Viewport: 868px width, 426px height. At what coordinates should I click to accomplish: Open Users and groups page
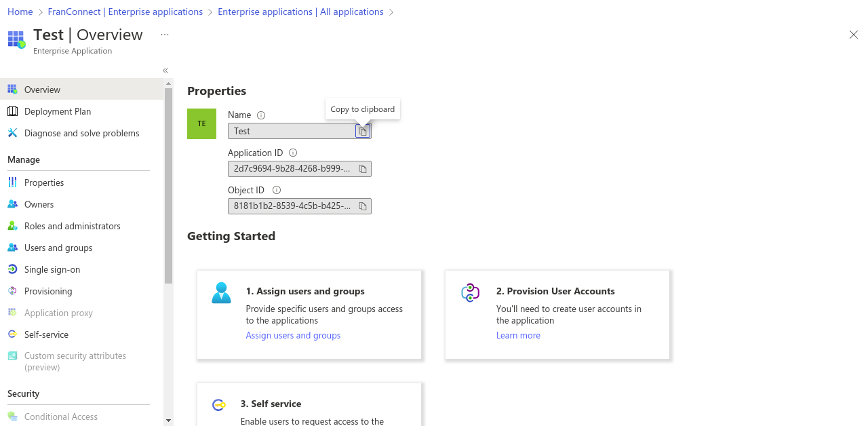(81, 248)
